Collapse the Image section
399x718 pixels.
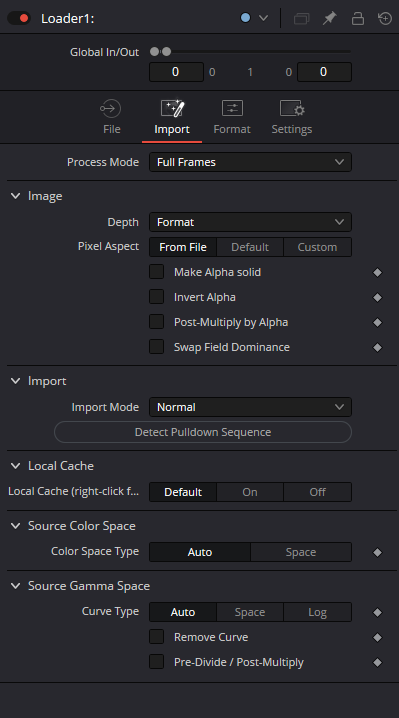pyautogui.click(x=16, y=196)
